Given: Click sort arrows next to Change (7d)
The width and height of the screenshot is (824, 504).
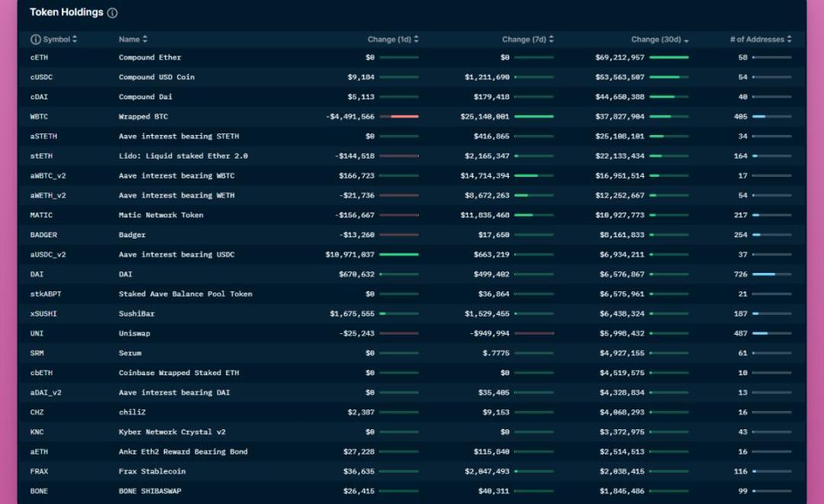Looking at the screenshot, I should click(x=552, y=40).
